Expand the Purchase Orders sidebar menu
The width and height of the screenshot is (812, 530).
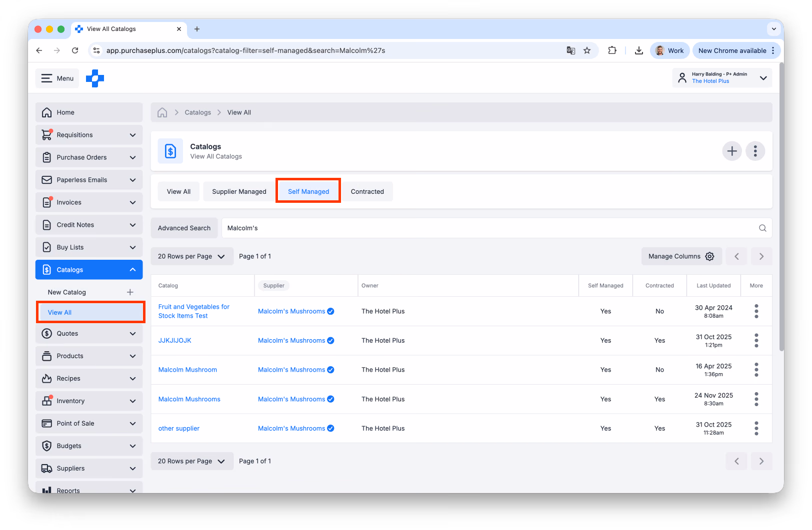(x=89, y=157)
